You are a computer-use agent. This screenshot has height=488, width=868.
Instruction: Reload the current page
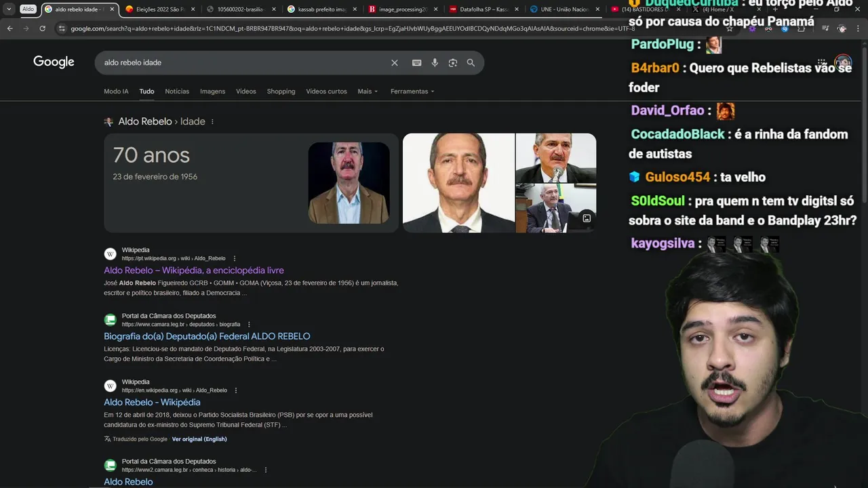[x=42, y=28]
